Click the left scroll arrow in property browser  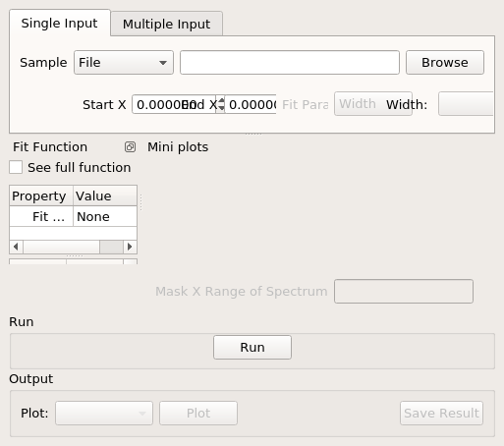coord(16,247)
